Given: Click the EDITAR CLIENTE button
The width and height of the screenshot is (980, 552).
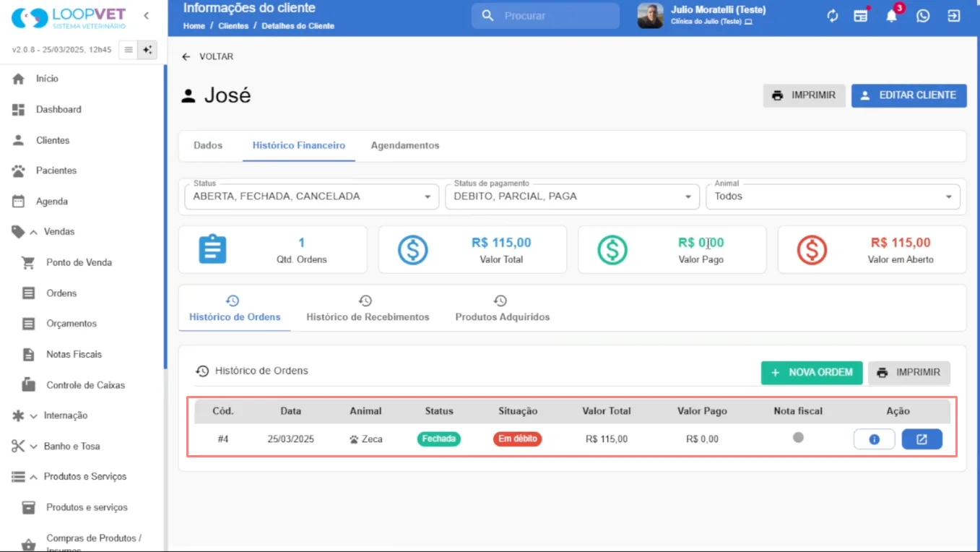Looking at the screenshot, I should click(909, 95).
